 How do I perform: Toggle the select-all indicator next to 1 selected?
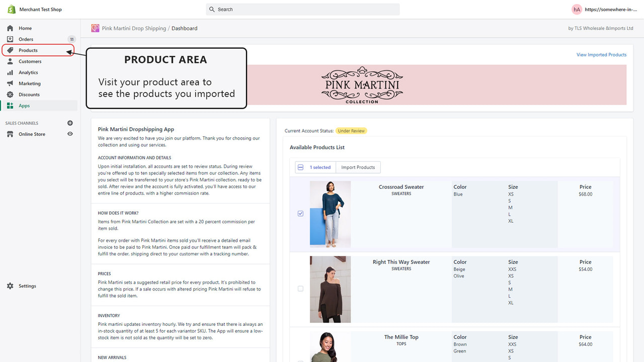point(300,167)
